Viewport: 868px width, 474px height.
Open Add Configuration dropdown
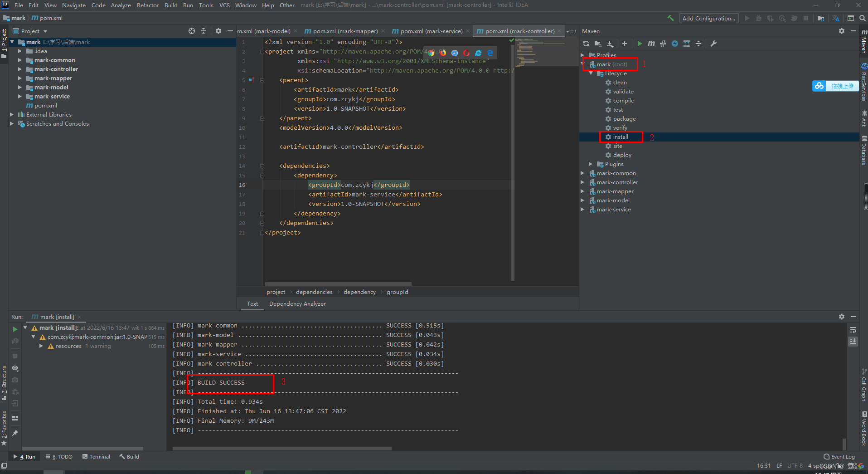pyautogui.click(x=709, y=18)
